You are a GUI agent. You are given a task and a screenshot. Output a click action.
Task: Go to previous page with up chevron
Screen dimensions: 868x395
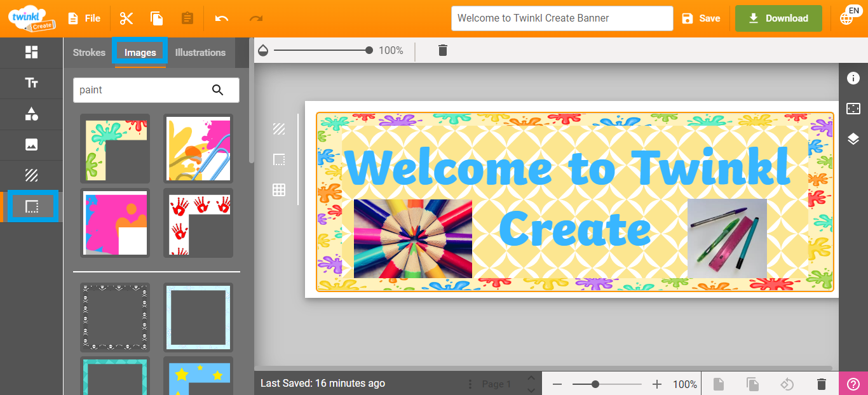(531, 378)
